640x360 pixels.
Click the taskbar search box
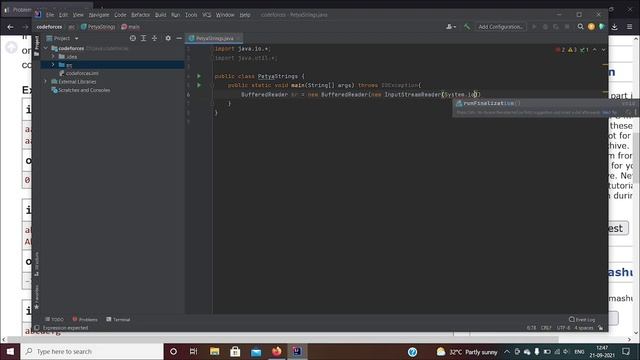pyautogui.click(x=91, y=351)
